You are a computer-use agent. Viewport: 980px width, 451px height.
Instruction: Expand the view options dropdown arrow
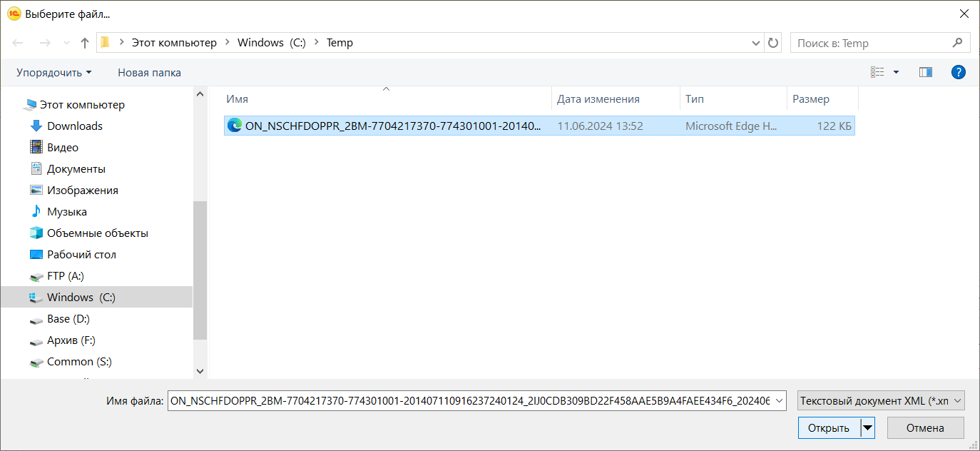click(897, 72)
